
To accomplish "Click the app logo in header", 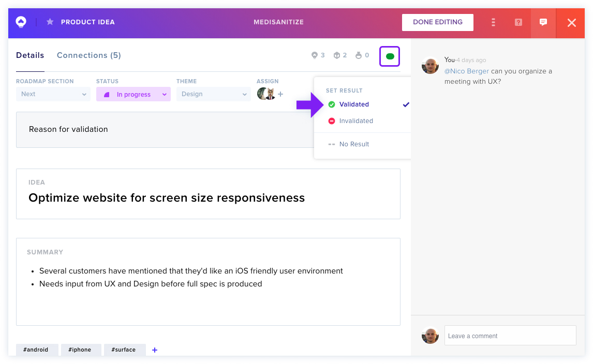I will pyautogui.click(x=21, y=22).
